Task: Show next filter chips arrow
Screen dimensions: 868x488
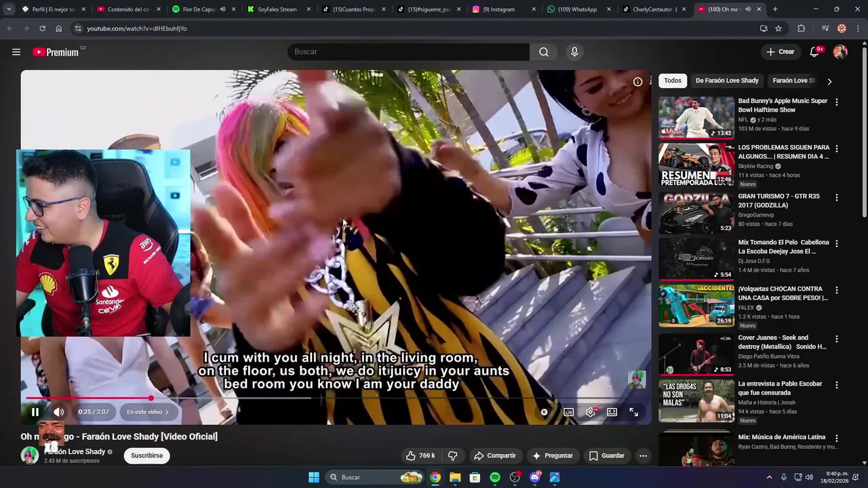Action: 829,81
